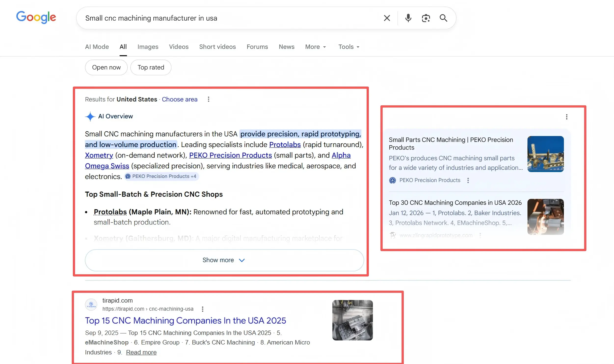Click PEKO Precision Products favicon in sources
The width and height of the screenshot is (614, 364).
393,180
